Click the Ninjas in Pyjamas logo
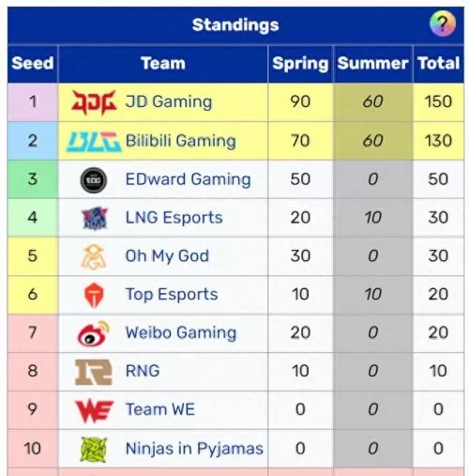Viewport: 469px width, 476px height. [94, 450]
